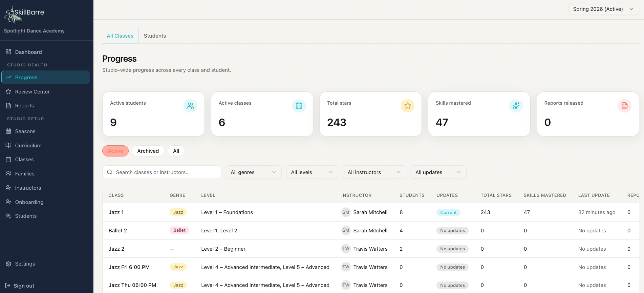Viewport: 644px width, 293px height.
Task: Click the SkillBarre logo
Action: (24, 15)
